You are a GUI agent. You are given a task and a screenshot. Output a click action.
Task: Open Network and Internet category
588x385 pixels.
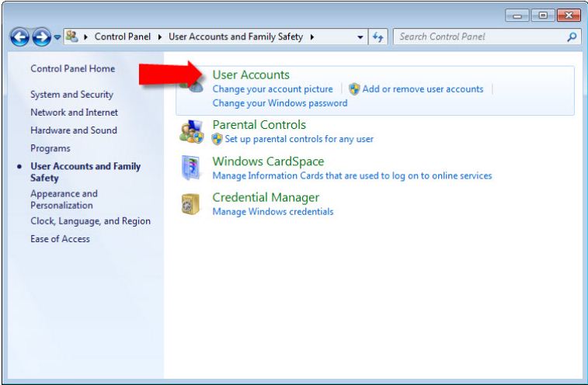click(x=75, y=112)
